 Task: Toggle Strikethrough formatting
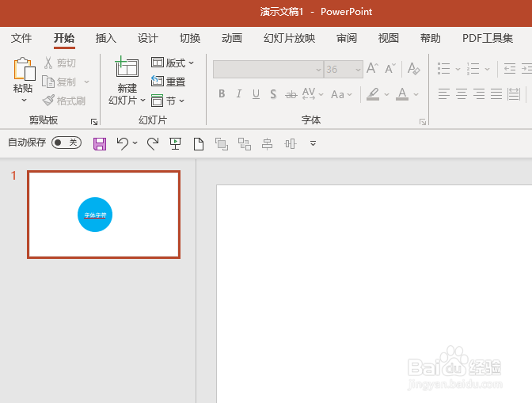[x=291, y=95]
